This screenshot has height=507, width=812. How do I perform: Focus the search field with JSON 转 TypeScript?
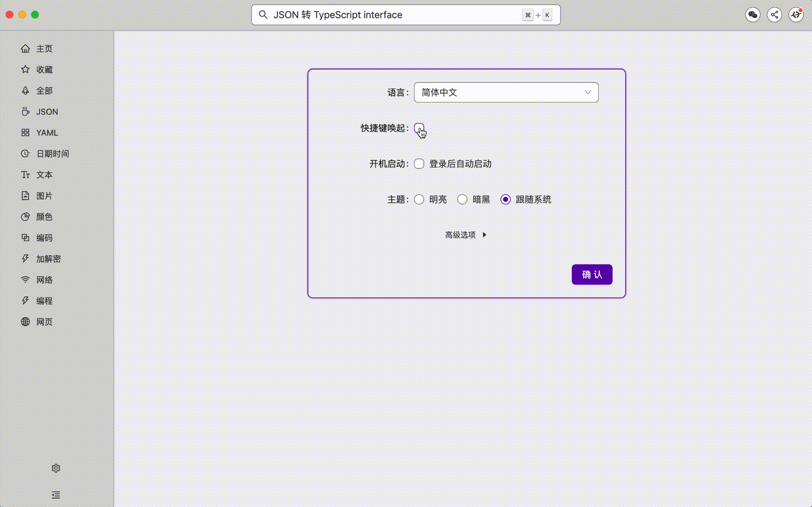406,15
